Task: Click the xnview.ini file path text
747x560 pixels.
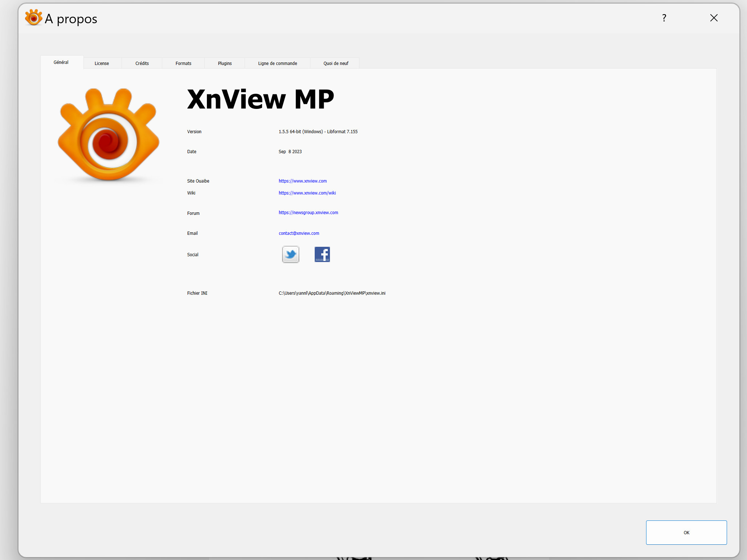Action: (332, 293)
